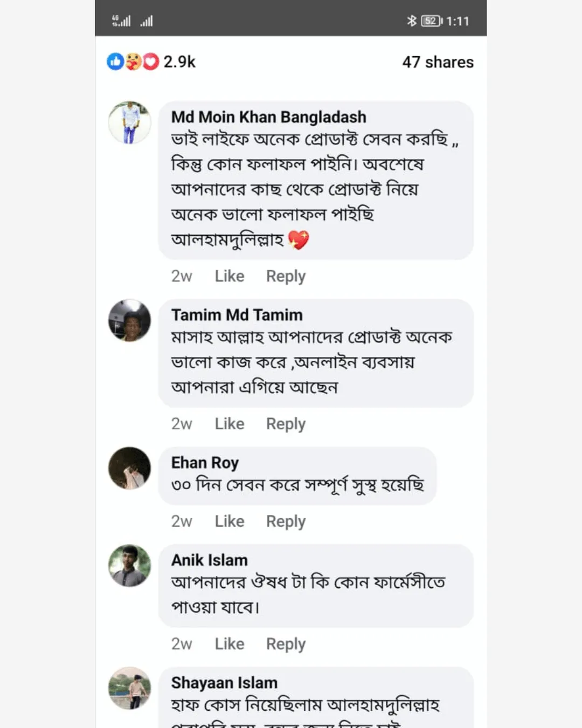Reply to Ehan Roy's comment

click(286, 521)
